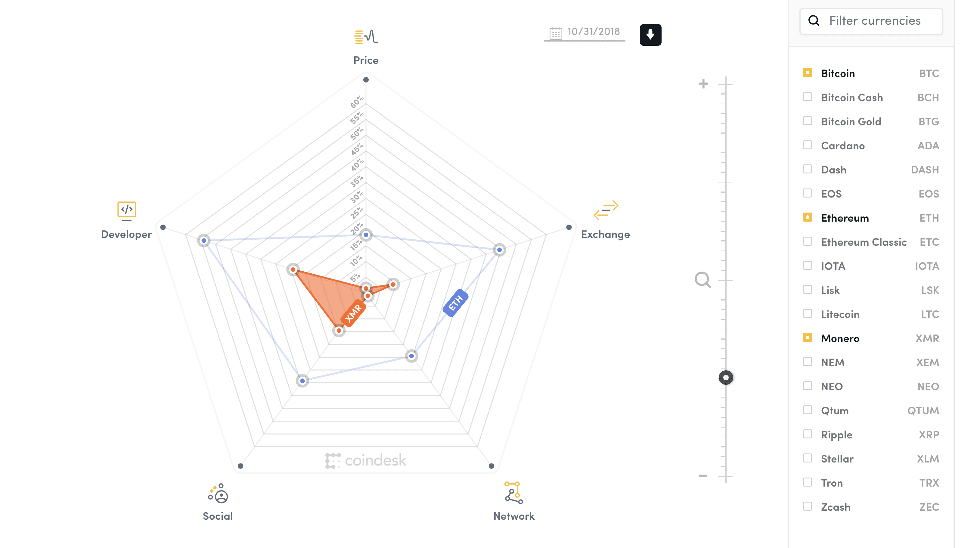980x548 pixels.
Task: Click the Developer code icon
Action: (127, 211)
